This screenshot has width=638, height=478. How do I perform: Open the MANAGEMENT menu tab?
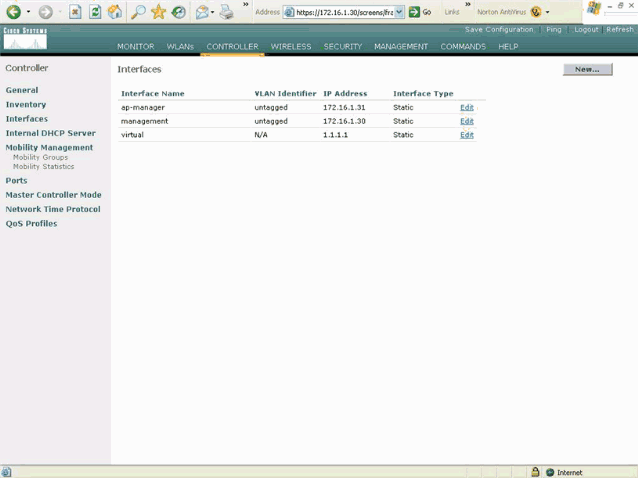click(x=401, y=46)
